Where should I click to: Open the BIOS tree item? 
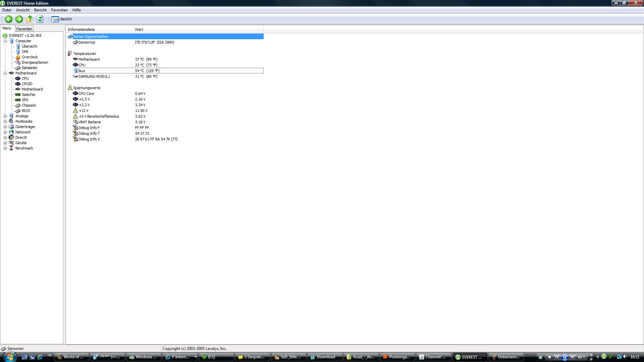point(26,111)
